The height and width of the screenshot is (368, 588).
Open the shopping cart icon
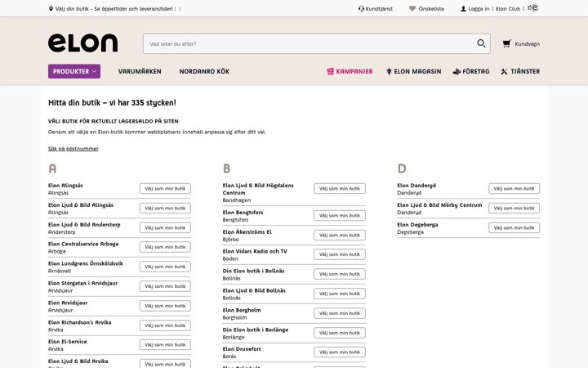[506, 44]
